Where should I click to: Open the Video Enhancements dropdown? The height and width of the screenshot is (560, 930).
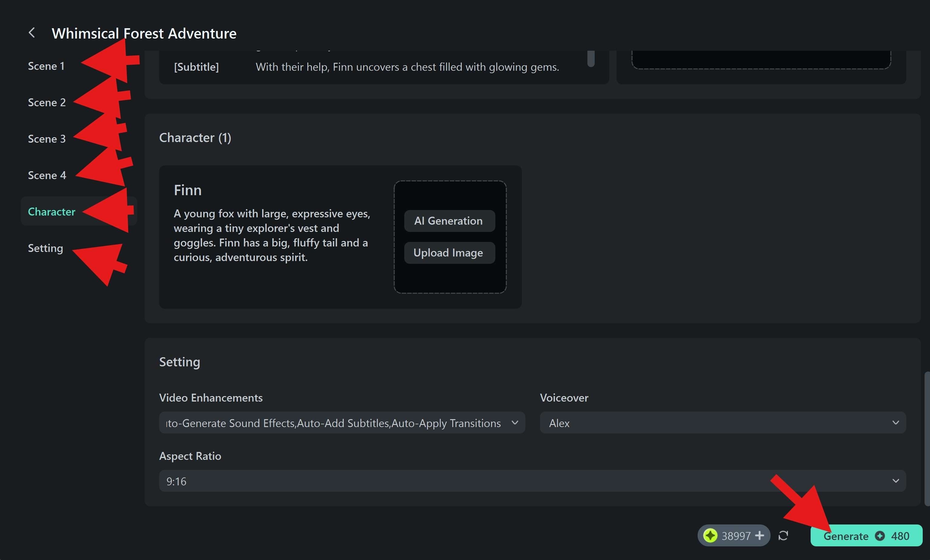coord(342,423)
